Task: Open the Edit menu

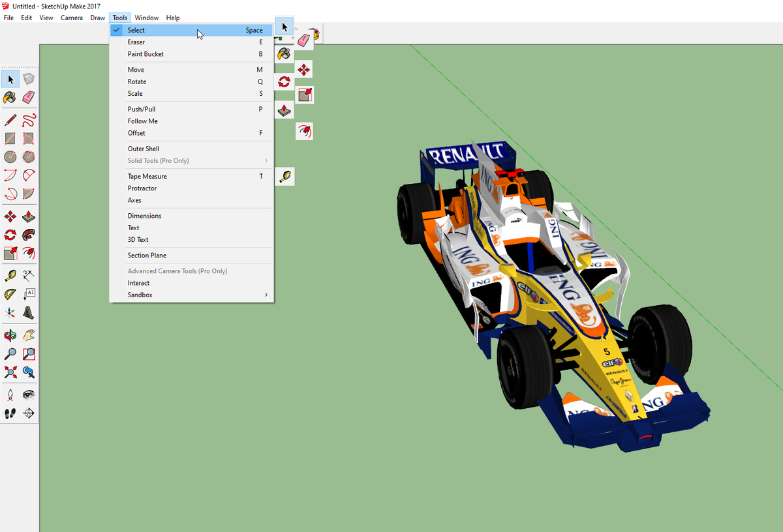Action: 26,18
